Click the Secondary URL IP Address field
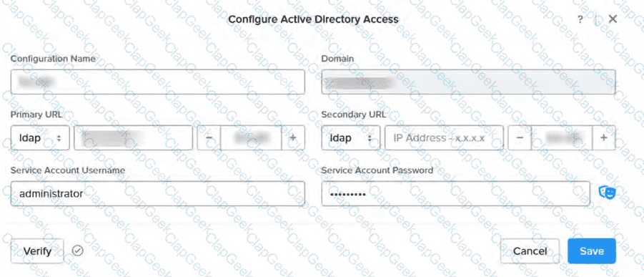 pos(444,138)
